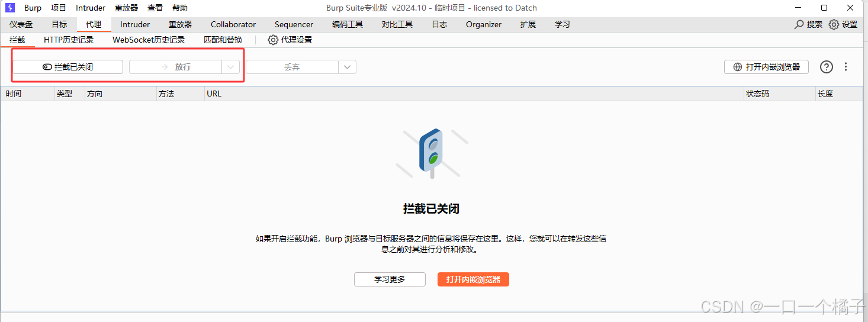Open the three-dot more options menu
The height and width of the screenshot is (322, 868).
pos(846,67)
